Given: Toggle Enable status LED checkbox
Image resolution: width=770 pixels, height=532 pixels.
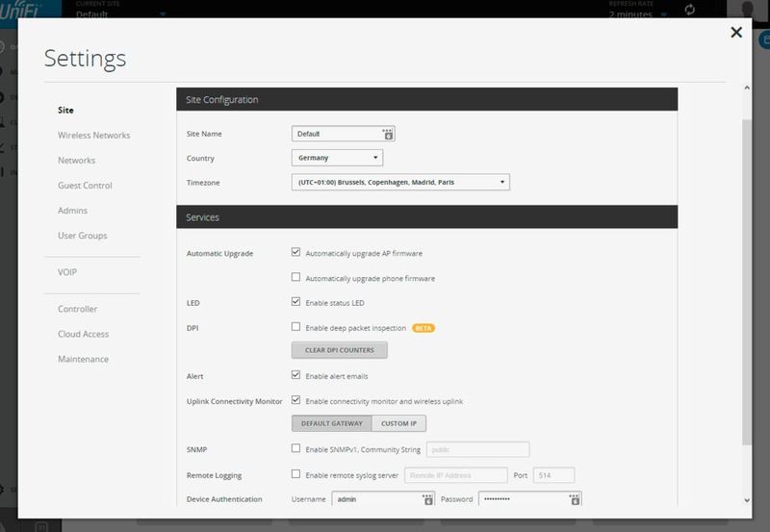Looking at the screenshot, I should (295, 302).
